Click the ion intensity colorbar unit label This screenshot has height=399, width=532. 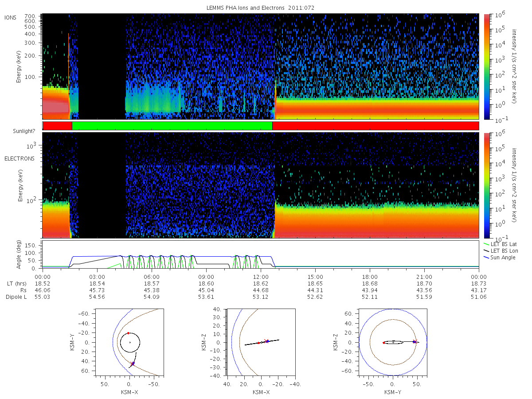pyautogui.click(x=514, y=66)
